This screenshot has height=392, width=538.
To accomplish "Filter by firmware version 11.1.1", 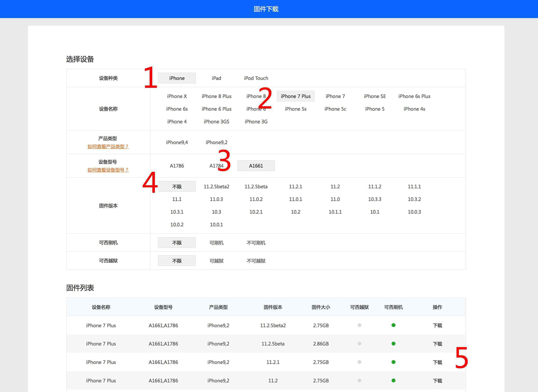I will [414, 187].
